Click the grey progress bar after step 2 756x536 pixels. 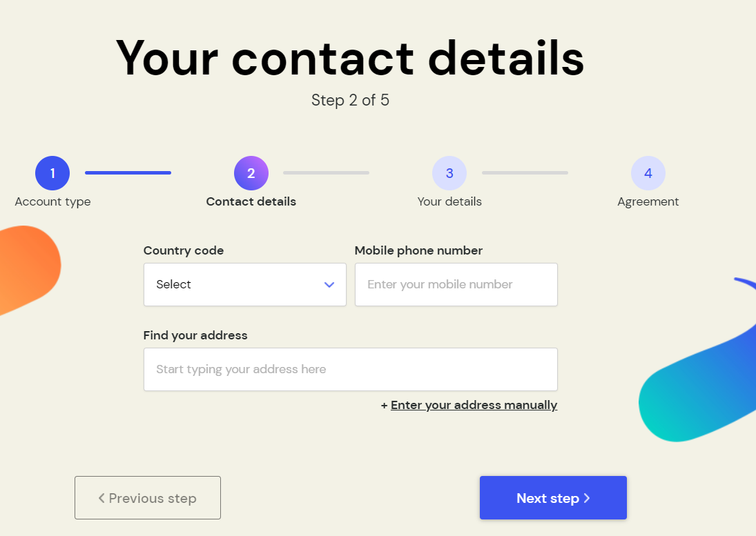click(x=326, y=173)
